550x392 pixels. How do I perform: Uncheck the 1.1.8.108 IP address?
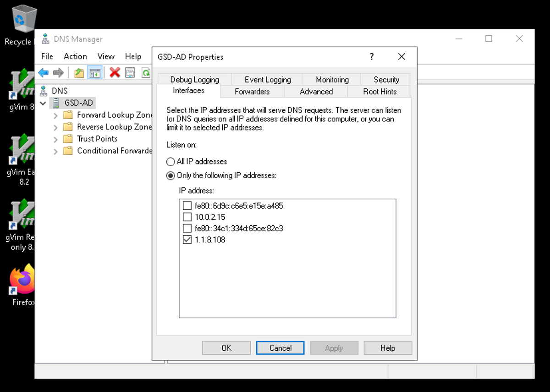point(187,240)
